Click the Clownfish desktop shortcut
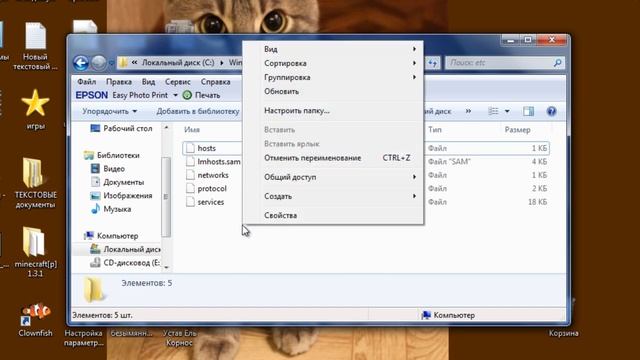The width and height of the screenshot is (640, 360). 35,320
